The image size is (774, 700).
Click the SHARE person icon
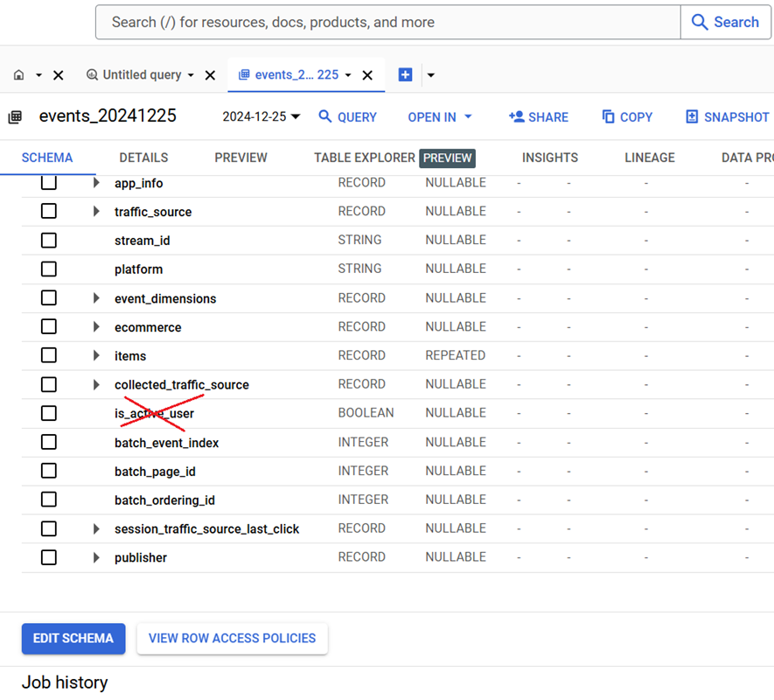pyautogui.click(x=516, y=116)
